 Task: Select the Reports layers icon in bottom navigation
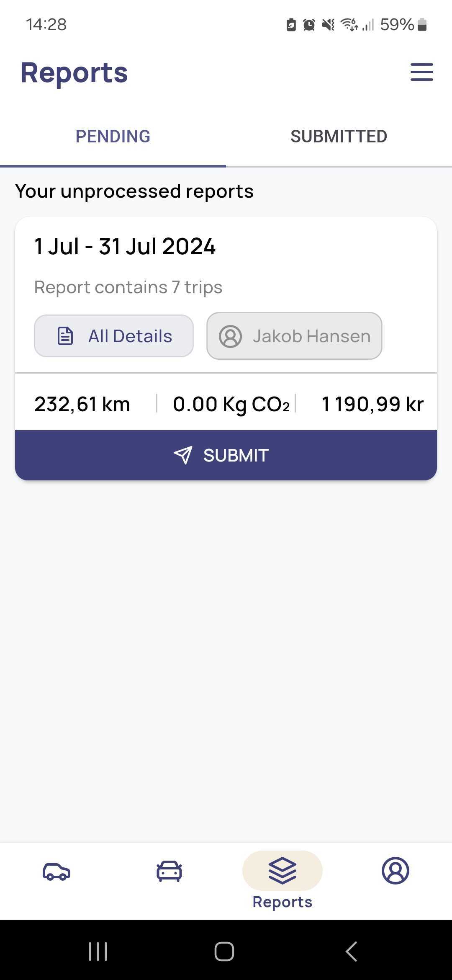282,871
